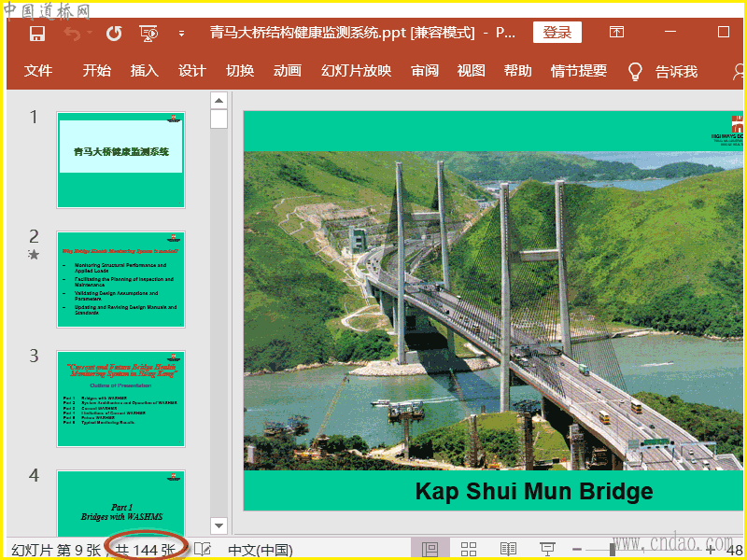Undo the last action
Image resolution: width=747 pixels, height=560 pixels.
[x=72, y=34]
